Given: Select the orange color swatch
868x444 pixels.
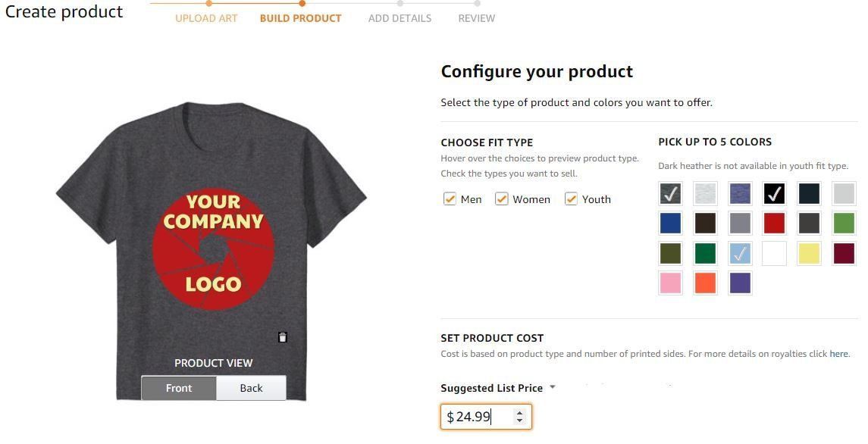Looking at the screenshot, I should [x=705, y=283].
